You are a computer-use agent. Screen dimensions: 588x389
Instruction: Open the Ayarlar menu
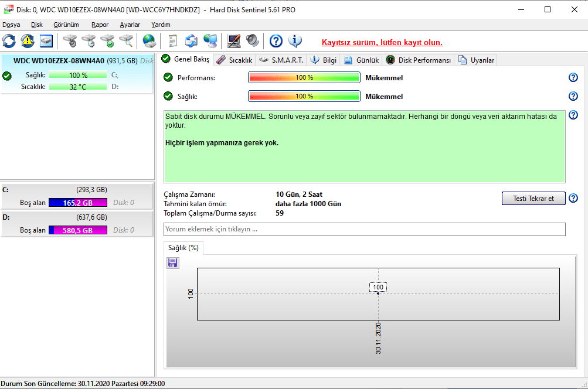pos(130,25)
